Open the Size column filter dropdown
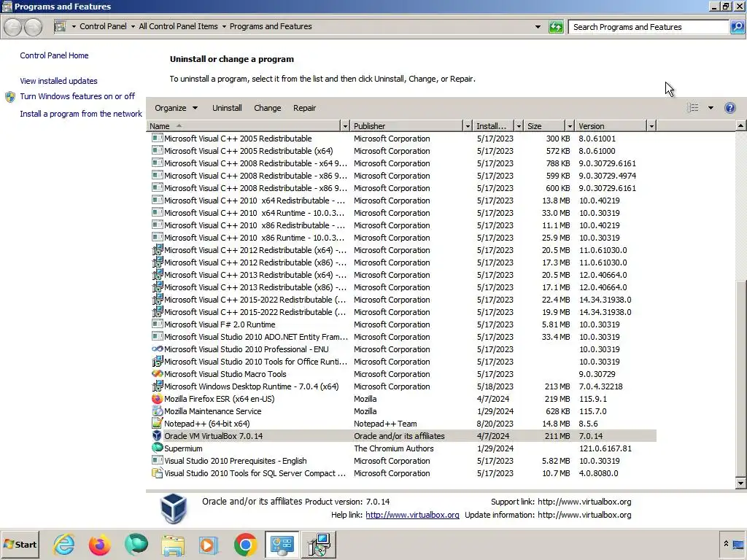The image size is (747, 560). coord(570,126)
